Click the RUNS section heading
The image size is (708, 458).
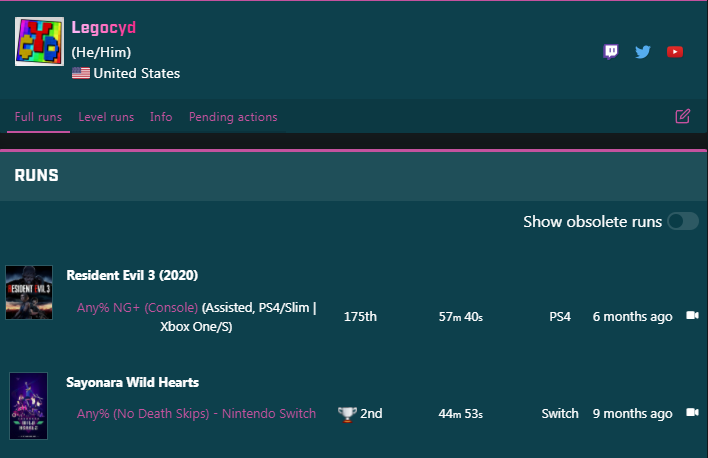click(x=37, y=175)
